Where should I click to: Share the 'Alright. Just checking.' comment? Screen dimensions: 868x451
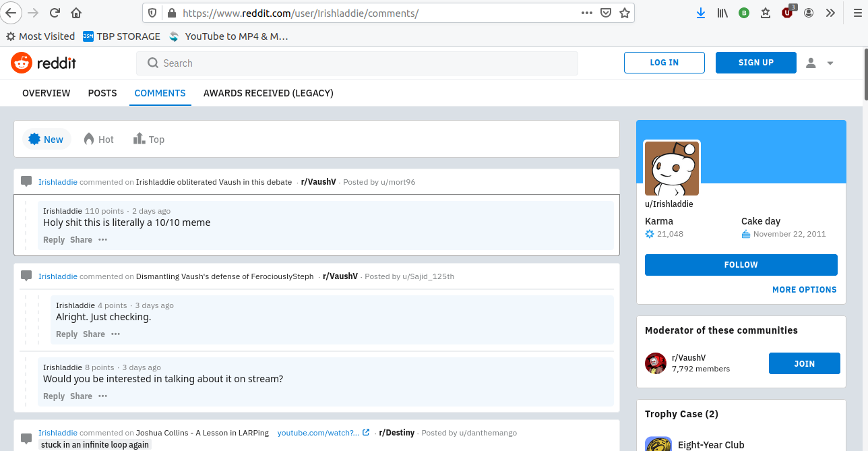94,334
